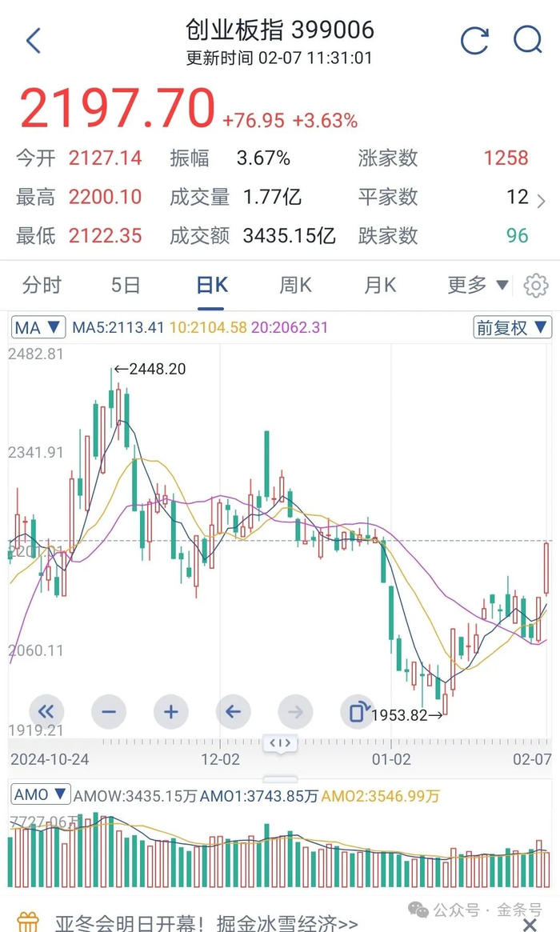This screenshot has height=932, width=560.
Task: Open the MA indicator dropdown
Action: pyautogui.click(x=38, y=327)
